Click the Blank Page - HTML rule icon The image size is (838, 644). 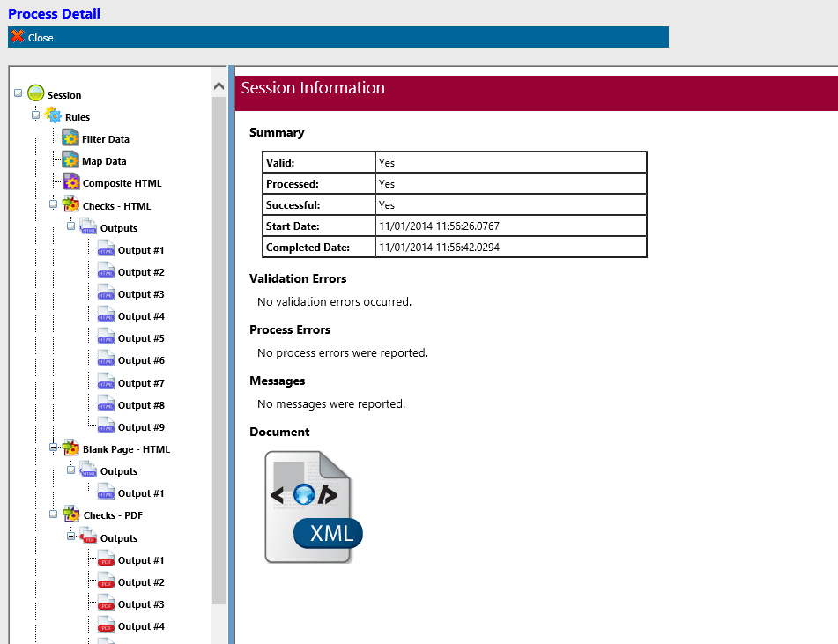point(71,448)
